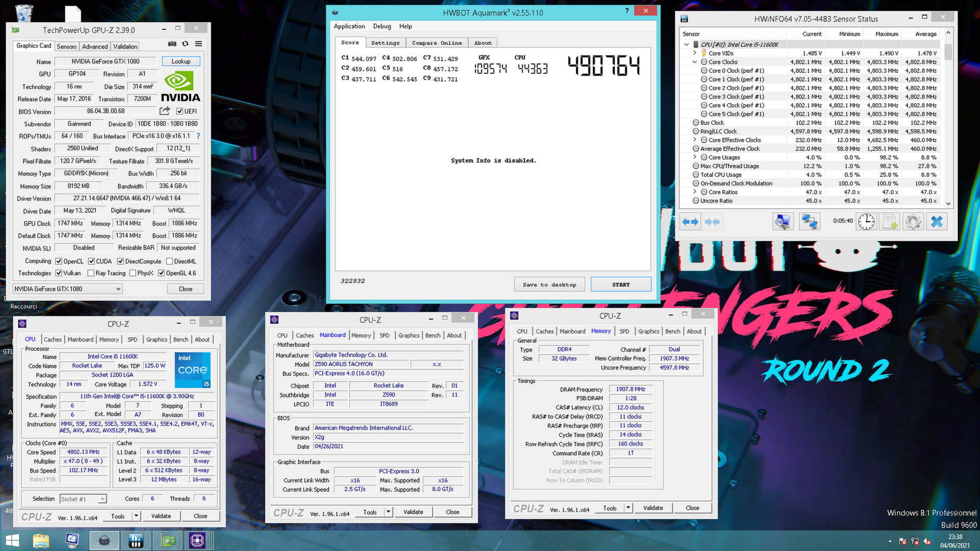
Task: Toggle Vulkan checkbox
Action: point(59,273)
